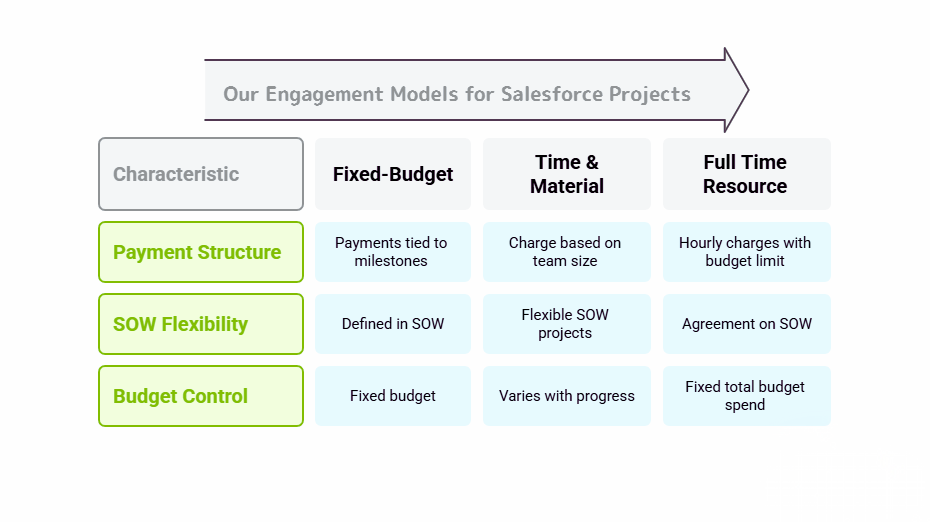This screenshot has height=522, width=930.
Task: Click the SOW Flexibility row label
Action: pos(200,324)
